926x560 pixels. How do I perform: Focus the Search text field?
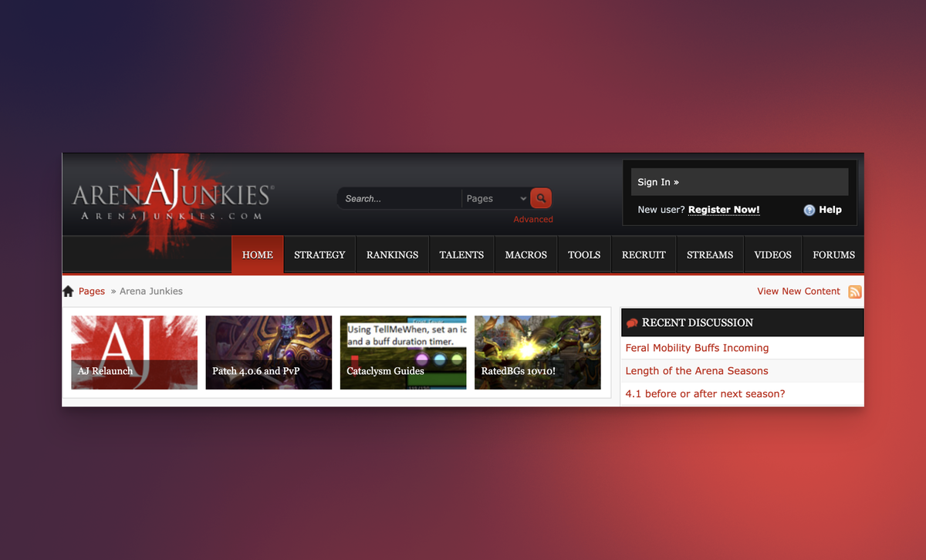(400, 198)
